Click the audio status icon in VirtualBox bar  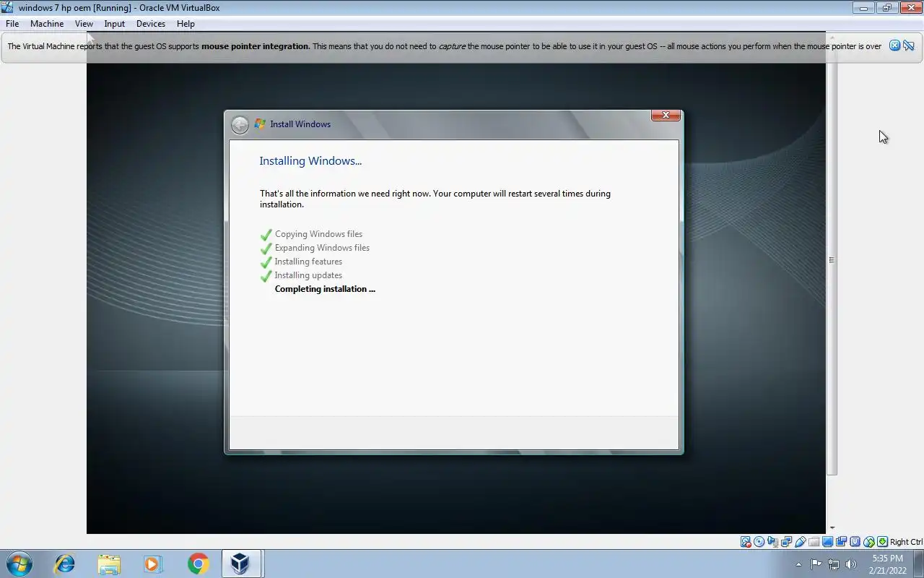point(772,542)
